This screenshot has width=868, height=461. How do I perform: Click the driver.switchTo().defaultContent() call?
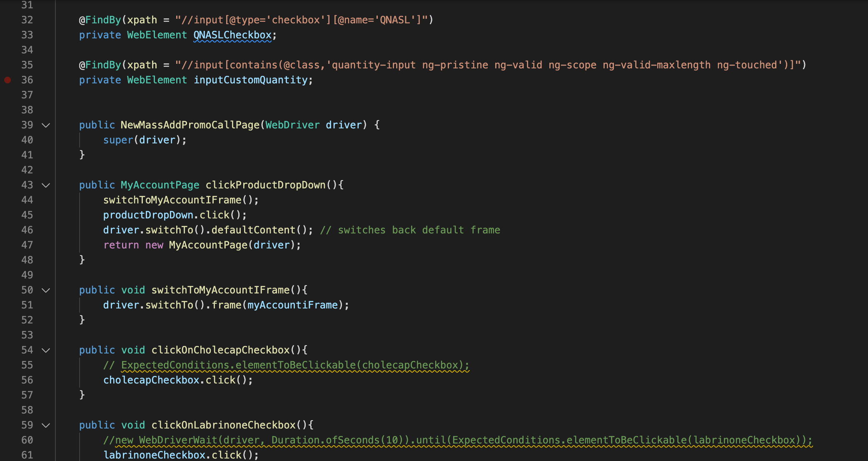pyautogui.click(x=208, y=230)
